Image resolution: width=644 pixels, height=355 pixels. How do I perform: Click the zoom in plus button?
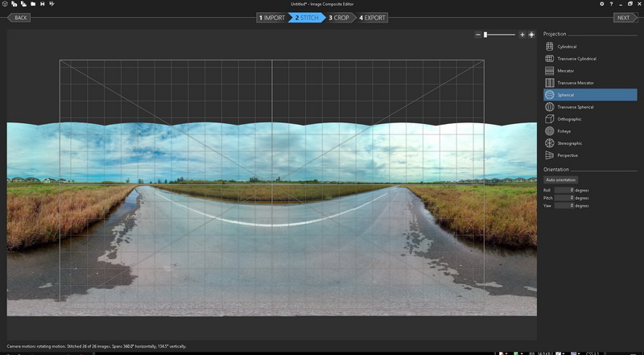[x=522, y=35]
